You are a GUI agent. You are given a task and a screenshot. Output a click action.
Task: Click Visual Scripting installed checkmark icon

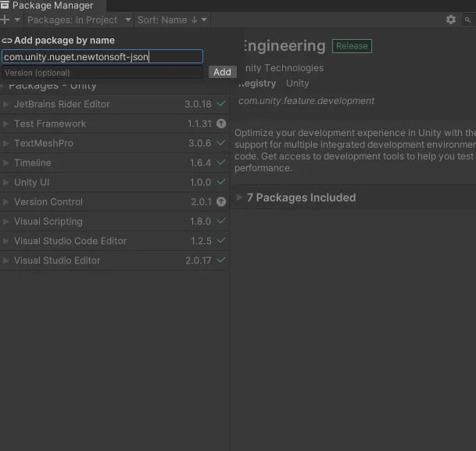click(221, 221)
